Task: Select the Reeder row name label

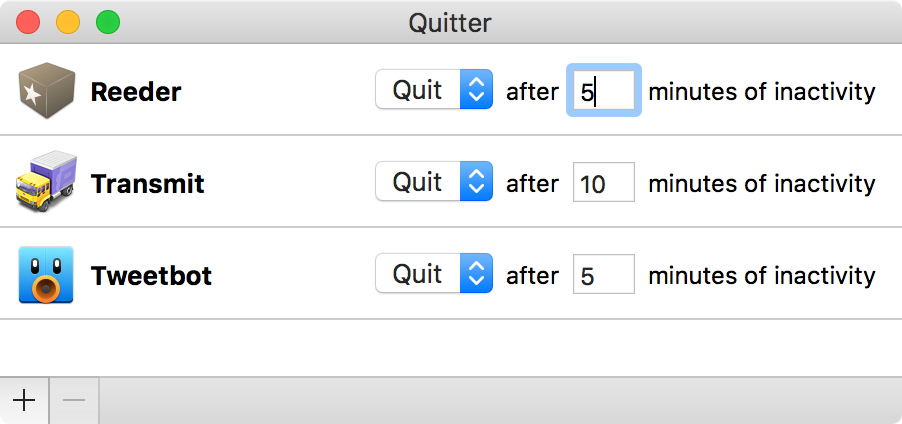Action: click(136, 91)
